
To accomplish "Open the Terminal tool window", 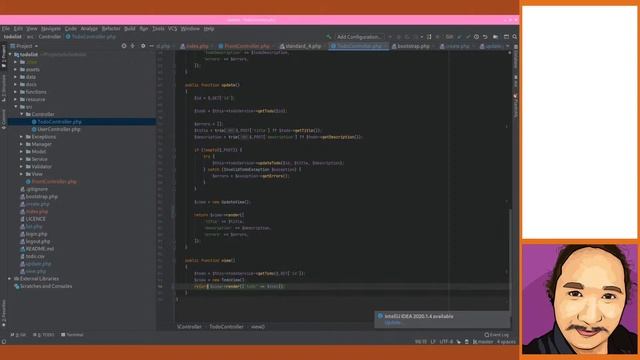I will 72,335.
